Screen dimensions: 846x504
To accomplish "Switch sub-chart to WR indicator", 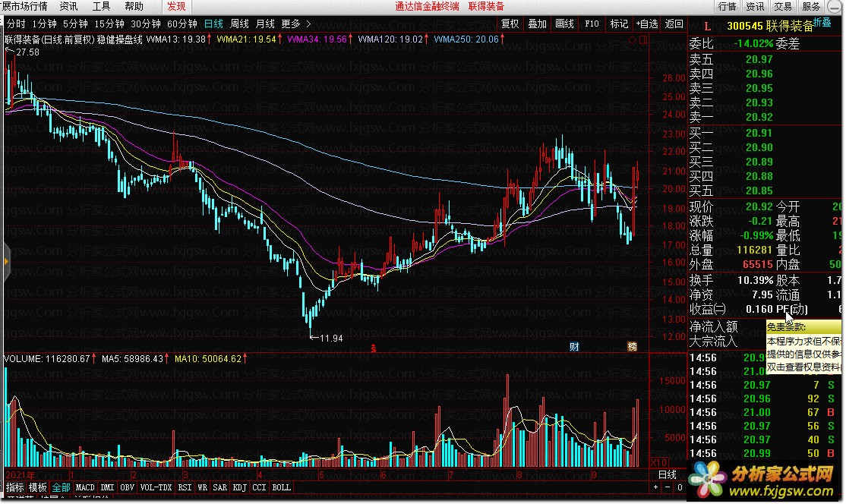I will pos(203,487).
